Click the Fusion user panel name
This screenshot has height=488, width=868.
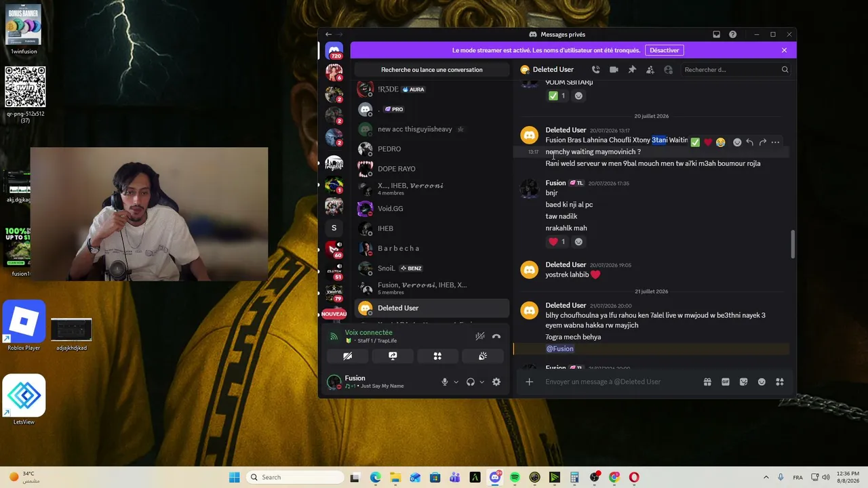click(355, 378)
